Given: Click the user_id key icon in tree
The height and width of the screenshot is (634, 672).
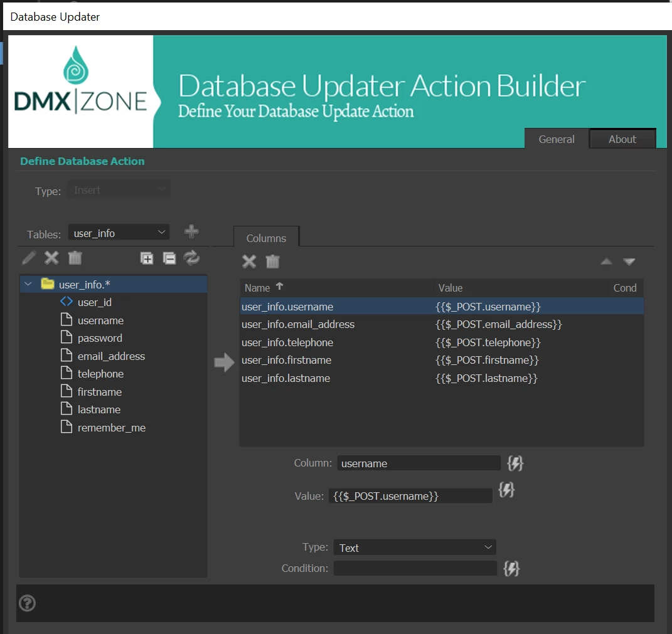Looking at the screenshot, I should coord(67,302).
